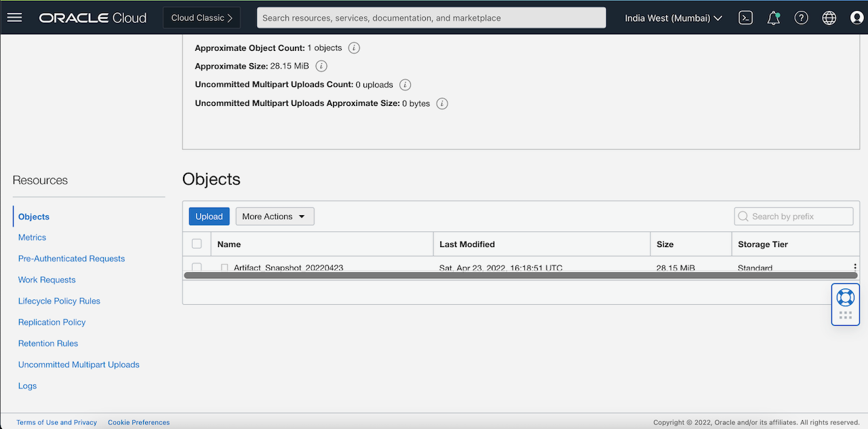The height and width of the screenshot is (429, 868).
Task: Select all objects with the header checkbox
Action: pos(197,243)
